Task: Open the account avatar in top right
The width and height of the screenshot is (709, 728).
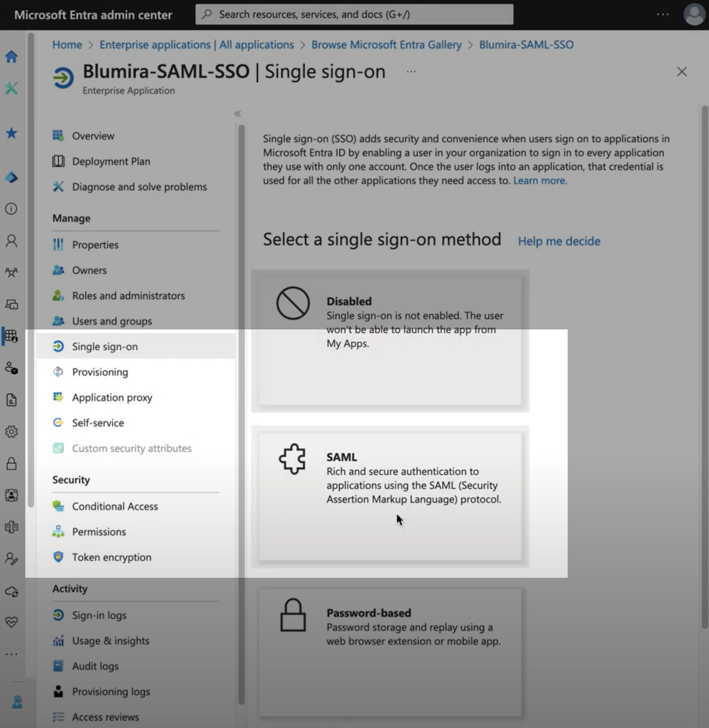Action: coord(694,15)
